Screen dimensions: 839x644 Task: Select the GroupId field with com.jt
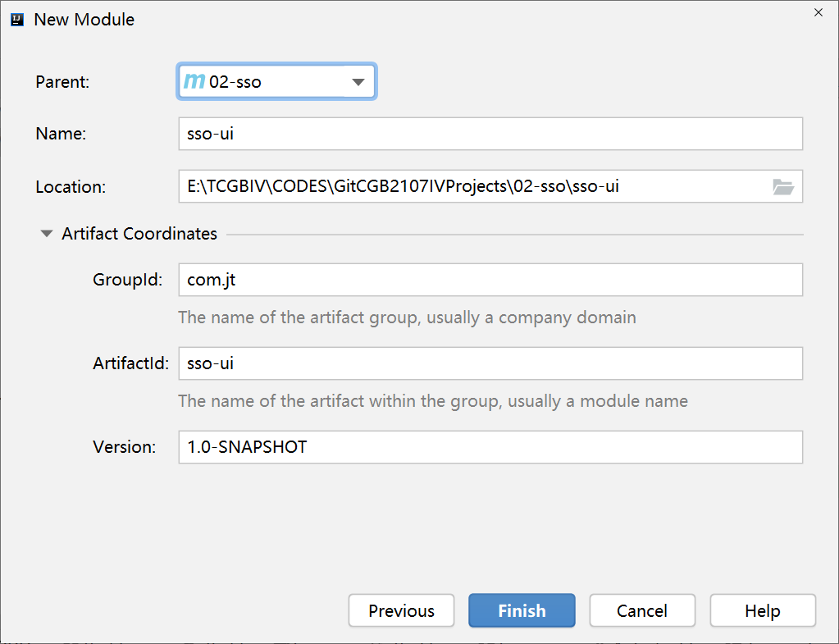coord(490,280)
